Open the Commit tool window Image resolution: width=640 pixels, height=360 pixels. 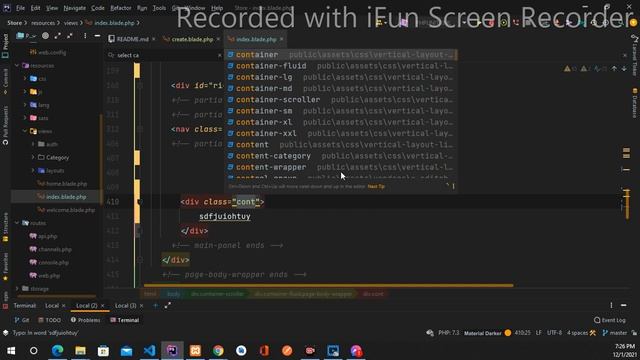pos(5,81)
